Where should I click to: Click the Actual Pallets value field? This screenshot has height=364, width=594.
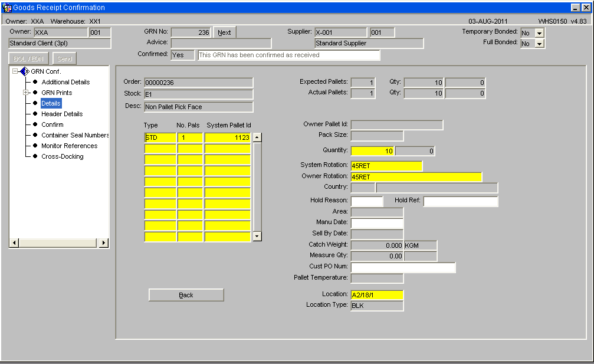pyautogui.click(x=363, y=93)
